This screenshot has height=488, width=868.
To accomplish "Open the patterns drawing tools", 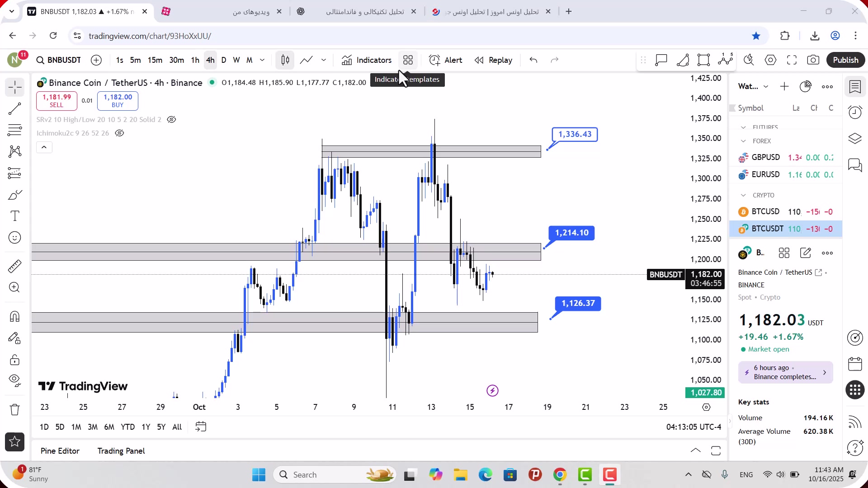I will (15, 151).
